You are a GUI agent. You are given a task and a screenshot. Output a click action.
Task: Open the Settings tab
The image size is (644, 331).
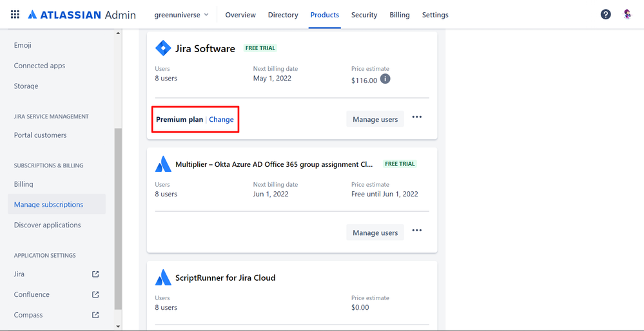(435, 15)
